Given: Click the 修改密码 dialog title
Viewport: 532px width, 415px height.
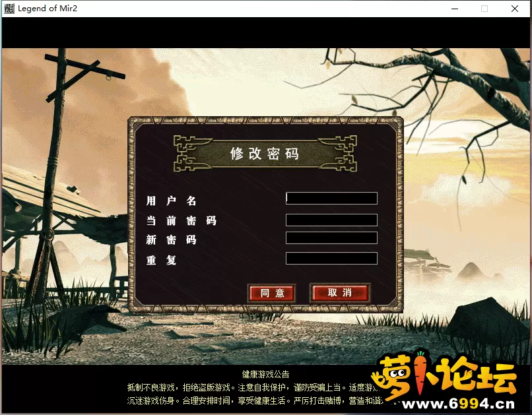Looking at the screenshot, I should click(265, 154).
